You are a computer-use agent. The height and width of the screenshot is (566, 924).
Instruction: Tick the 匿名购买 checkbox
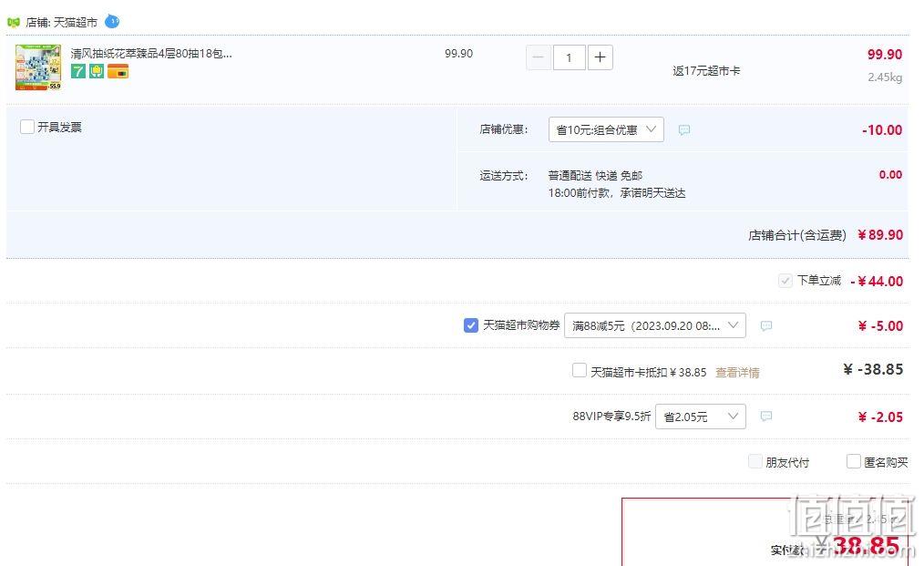[853, 461]
